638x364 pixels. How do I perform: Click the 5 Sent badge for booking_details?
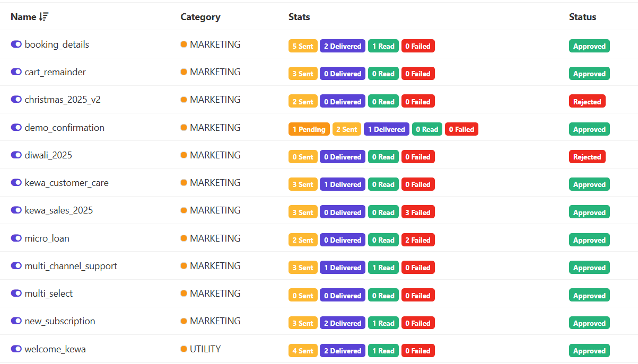(x=303, y=46)
